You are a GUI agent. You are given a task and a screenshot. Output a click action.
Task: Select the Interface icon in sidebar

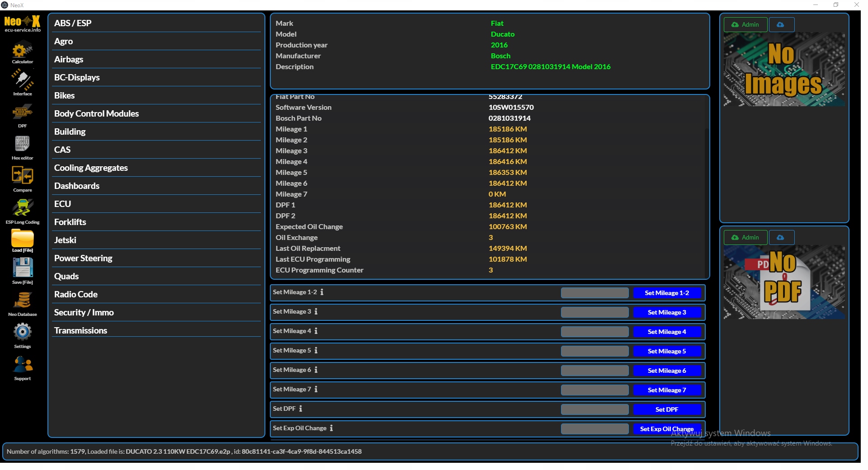(x=22, y=81)
